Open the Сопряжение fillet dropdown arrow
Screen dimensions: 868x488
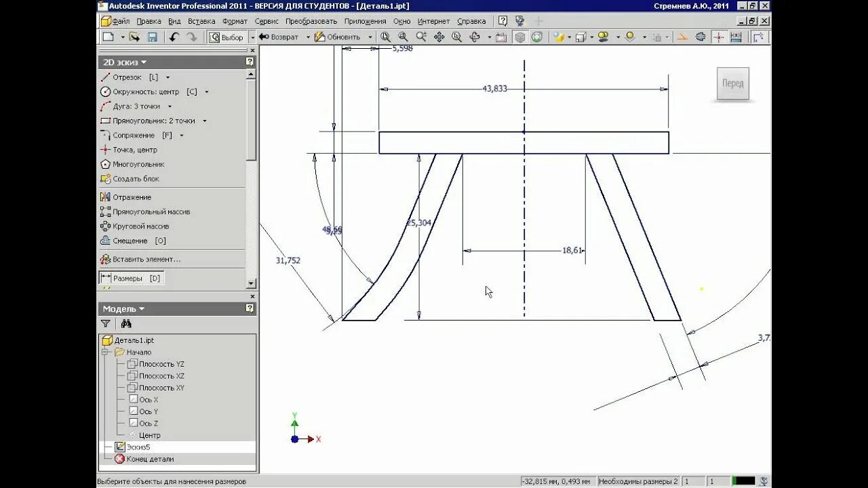(181, 136)
